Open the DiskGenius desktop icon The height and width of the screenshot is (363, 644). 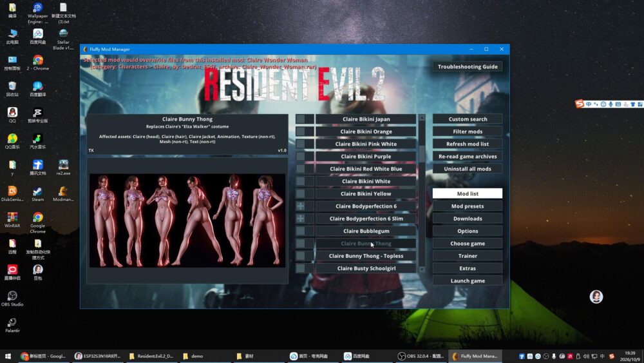click(12, 194)
